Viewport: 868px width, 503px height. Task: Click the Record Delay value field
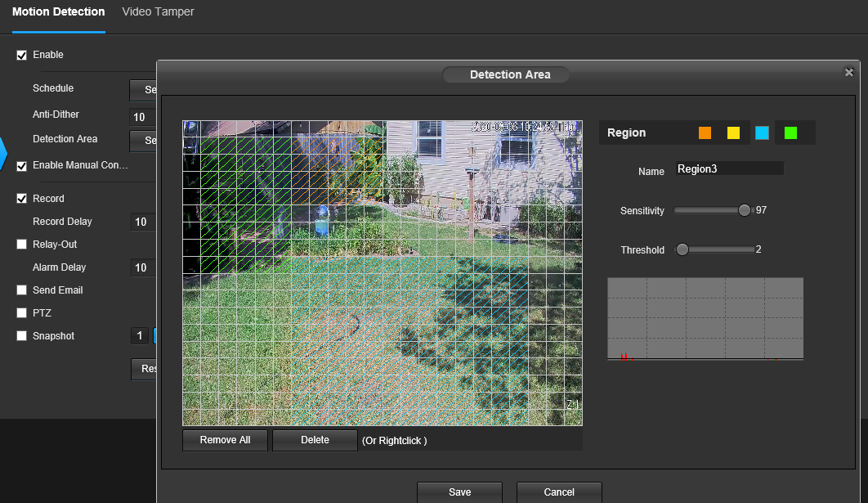coord(143,222)
